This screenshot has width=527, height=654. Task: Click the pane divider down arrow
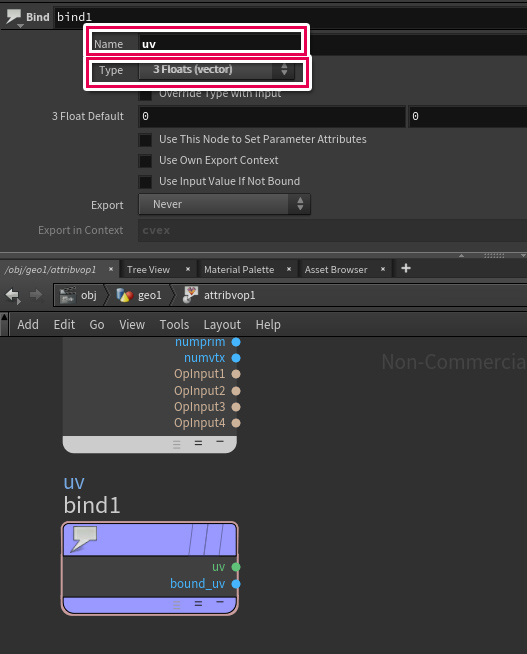tap(523, 255)
